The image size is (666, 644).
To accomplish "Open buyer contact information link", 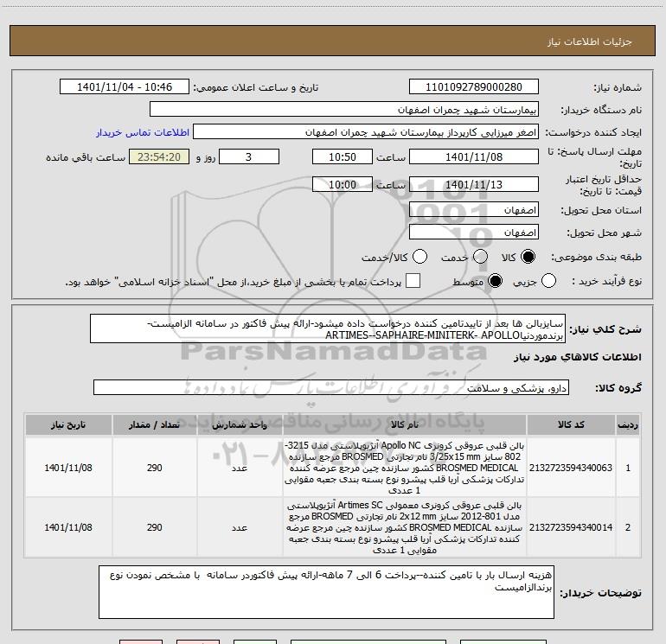I will [143, 132].
